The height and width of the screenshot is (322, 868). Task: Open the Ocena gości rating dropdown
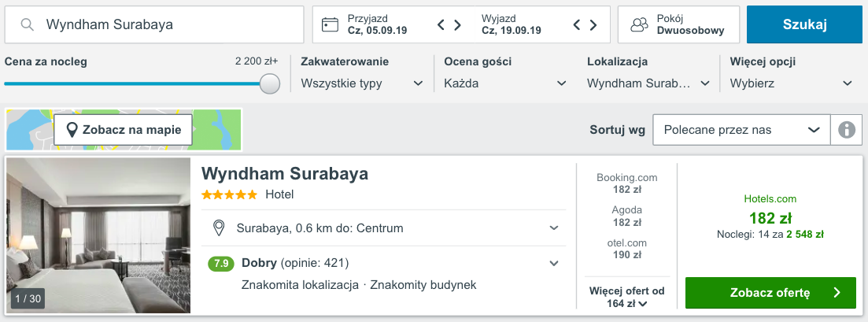(x=504, y=83)
